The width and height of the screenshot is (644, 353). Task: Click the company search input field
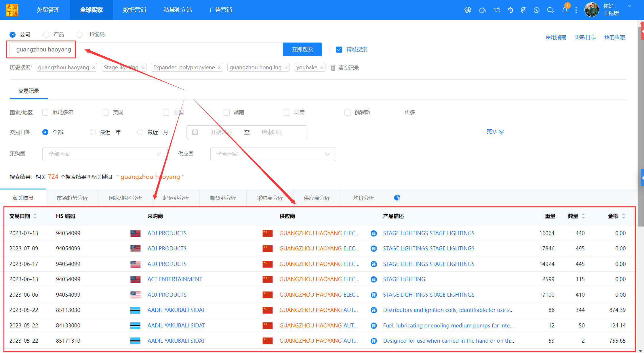click(x=146, y=49)
